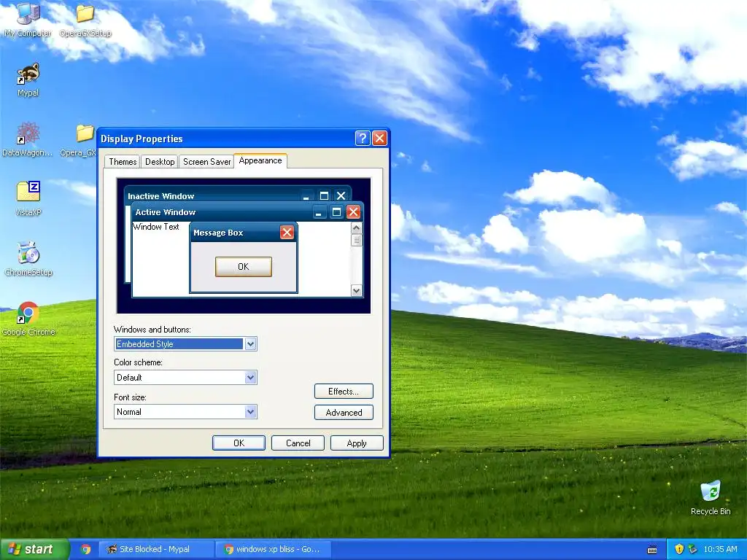
Task: Select the DataWagon desktop shortcut
Action: 28,139
